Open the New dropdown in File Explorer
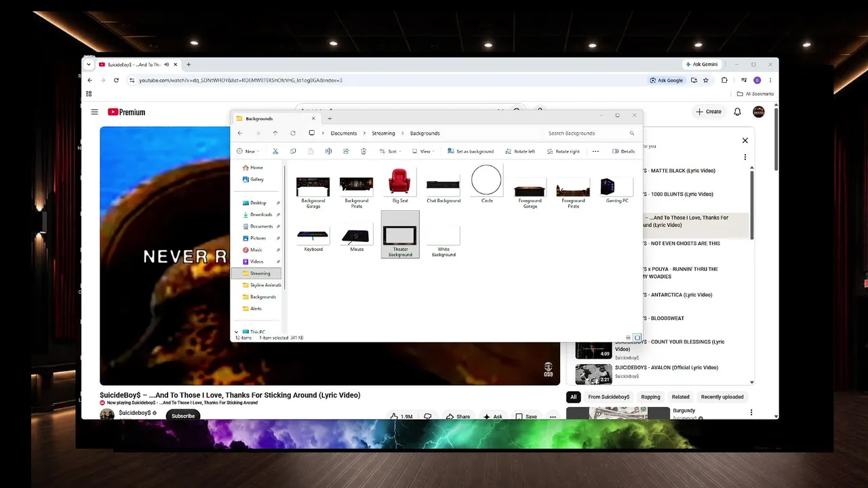Image resolution: width=868 pixels, height=488 pixels. 248,151
